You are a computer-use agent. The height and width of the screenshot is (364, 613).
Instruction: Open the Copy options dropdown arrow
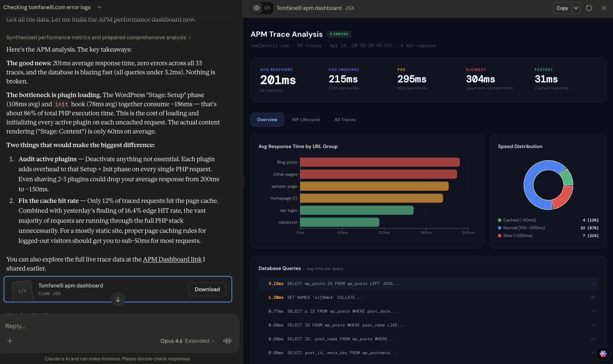[576, 8]
